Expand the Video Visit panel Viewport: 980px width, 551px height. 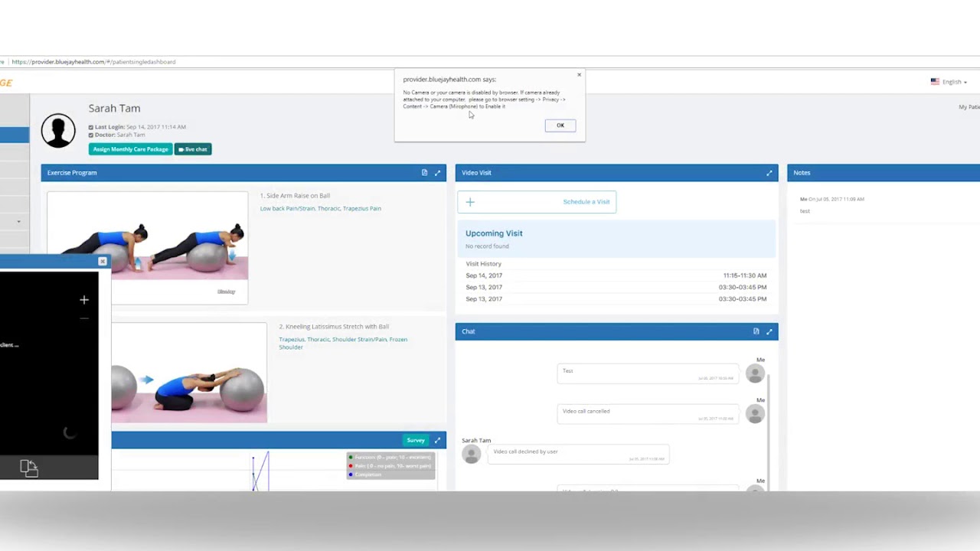tap(769, 173)
